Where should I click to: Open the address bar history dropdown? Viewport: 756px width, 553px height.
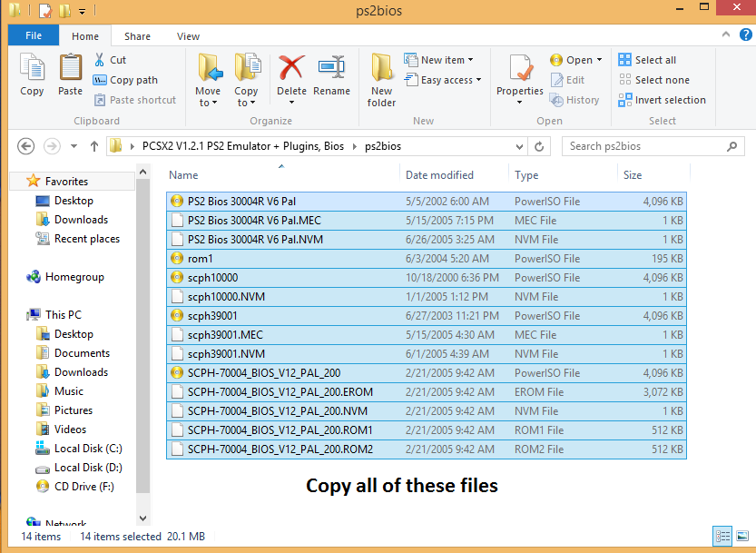pos(519,146)
